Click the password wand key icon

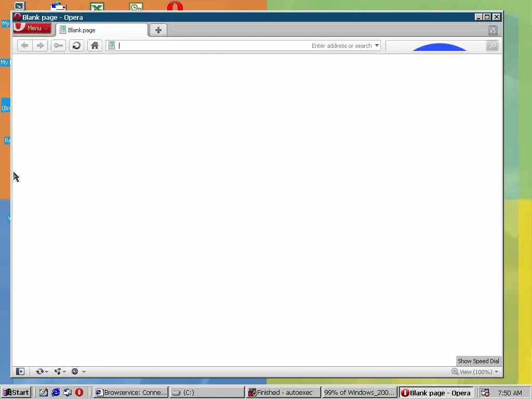58,46
